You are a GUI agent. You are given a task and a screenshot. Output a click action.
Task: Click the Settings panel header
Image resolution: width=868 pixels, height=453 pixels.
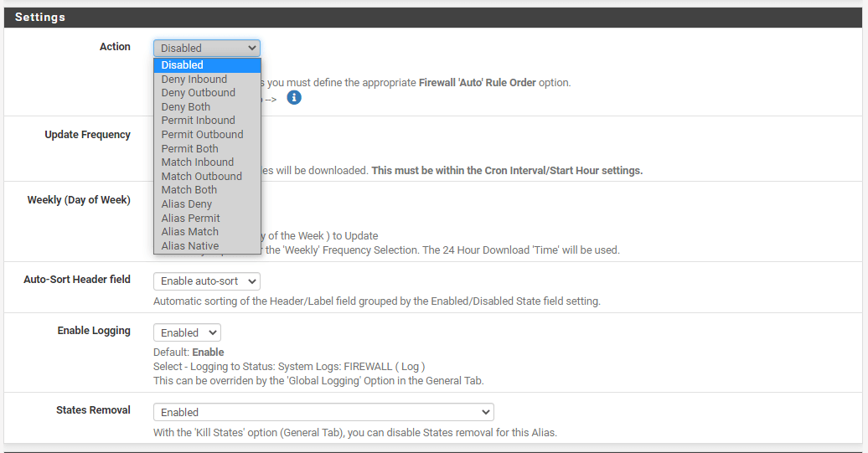434,18
